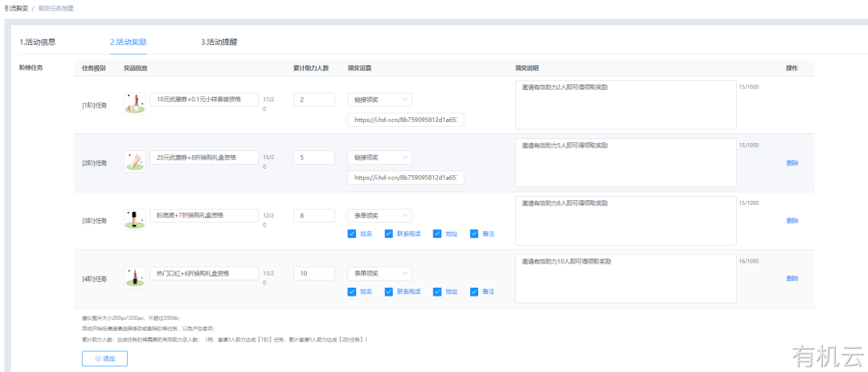Click the tier 3 task prize image
Image resolution: width=868 pixels, height=372 pixels.
[133, 219]
